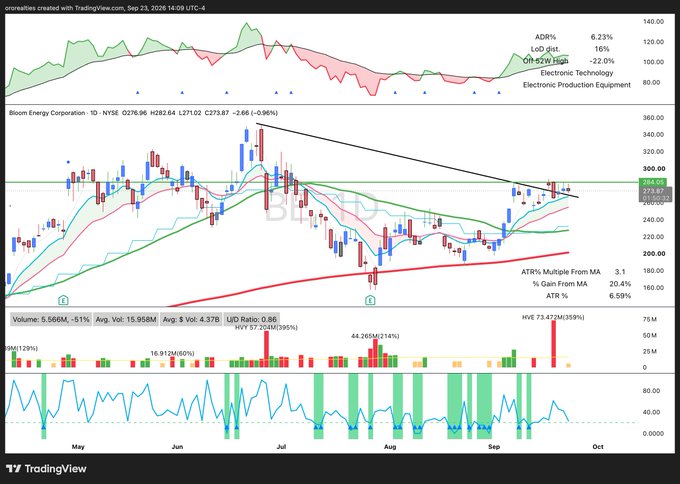
Task: Click the HVE 73.472M(359%) volume annotation
Action: click(x=553, y=317)
